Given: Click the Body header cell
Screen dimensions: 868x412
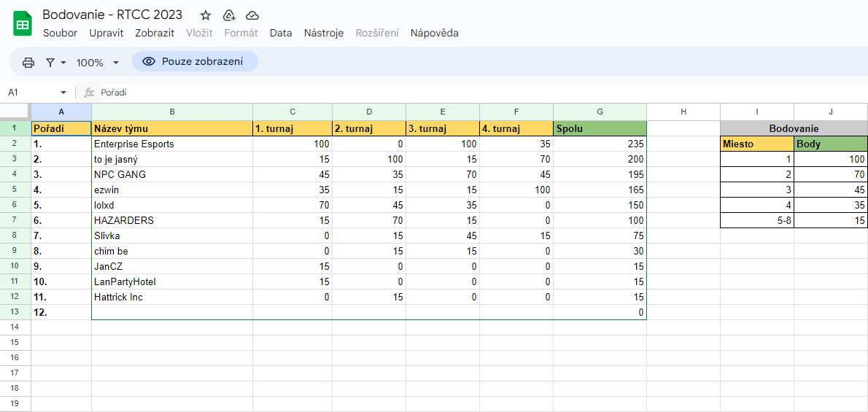Looking at the screenshot, I should [831, 144].
